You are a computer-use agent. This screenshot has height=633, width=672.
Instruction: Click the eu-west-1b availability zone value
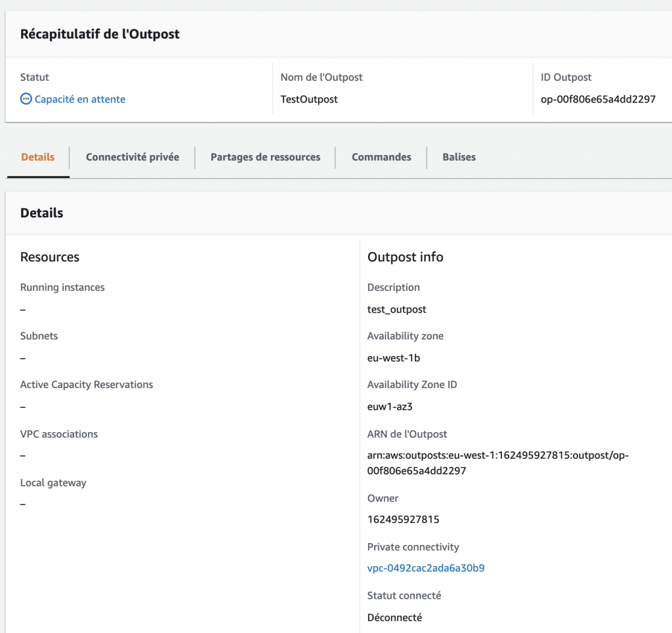[x=394, y=358]
